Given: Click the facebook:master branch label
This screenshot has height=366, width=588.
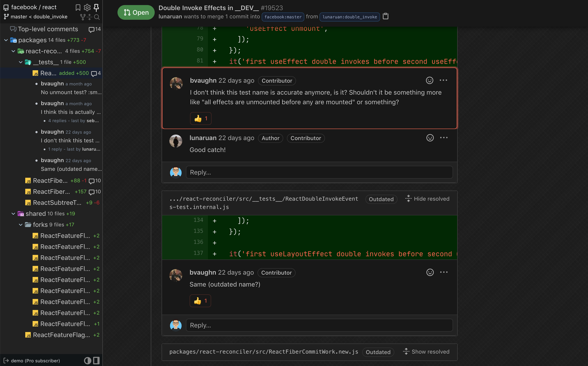Looking at the screenshot, I should click(282, 17).
